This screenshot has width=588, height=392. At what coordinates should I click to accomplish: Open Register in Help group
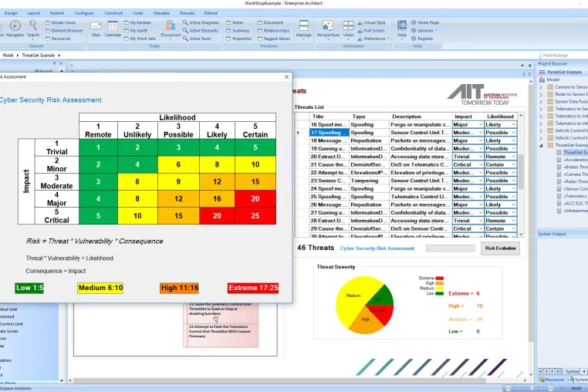coord(422,39)
